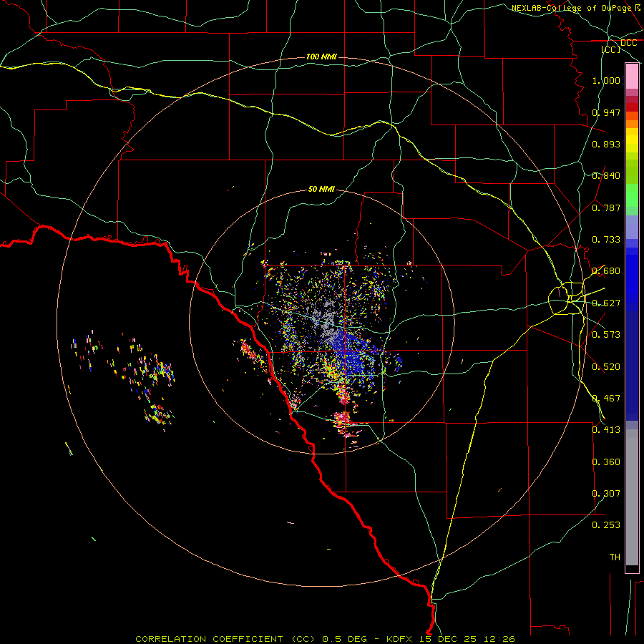Screen dimensions: 644x644
Task: Click the DCC legend title
Action: tap(628, 43)
